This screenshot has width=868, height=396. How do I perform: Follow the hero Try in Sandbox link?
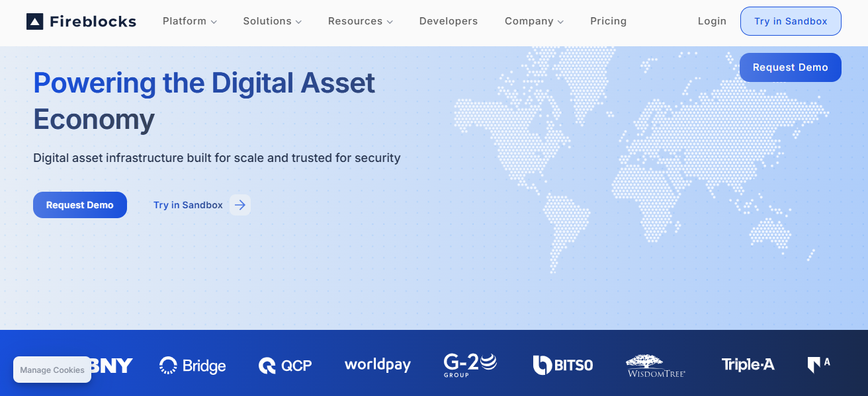188,205
